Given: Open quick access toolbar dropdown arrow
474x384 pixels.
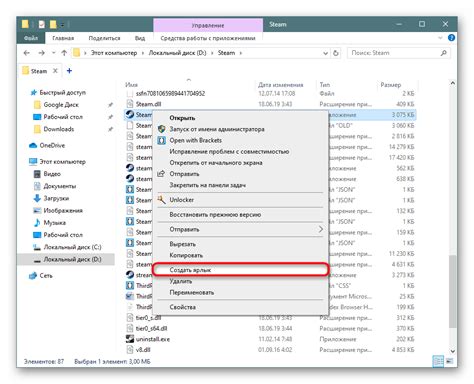Looking at the screenshot, I should 63,25.
